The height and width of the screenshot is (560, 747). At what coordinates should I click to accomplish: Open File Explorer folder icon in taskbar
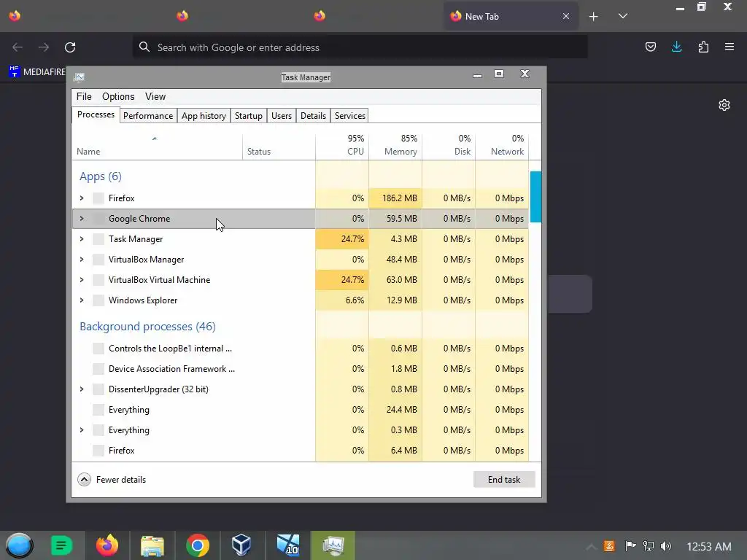152,545
